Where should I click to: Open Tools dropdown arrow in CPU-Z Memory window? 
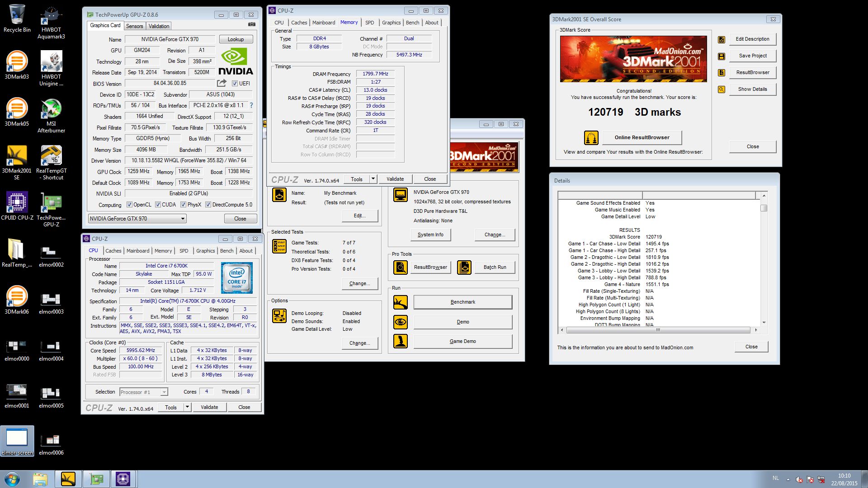[x=373, y=179]
